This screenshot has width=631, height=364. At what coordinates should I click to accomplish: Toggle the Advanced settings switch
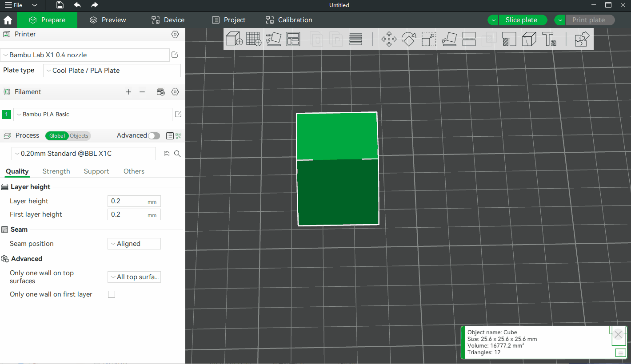coord(154,136)
